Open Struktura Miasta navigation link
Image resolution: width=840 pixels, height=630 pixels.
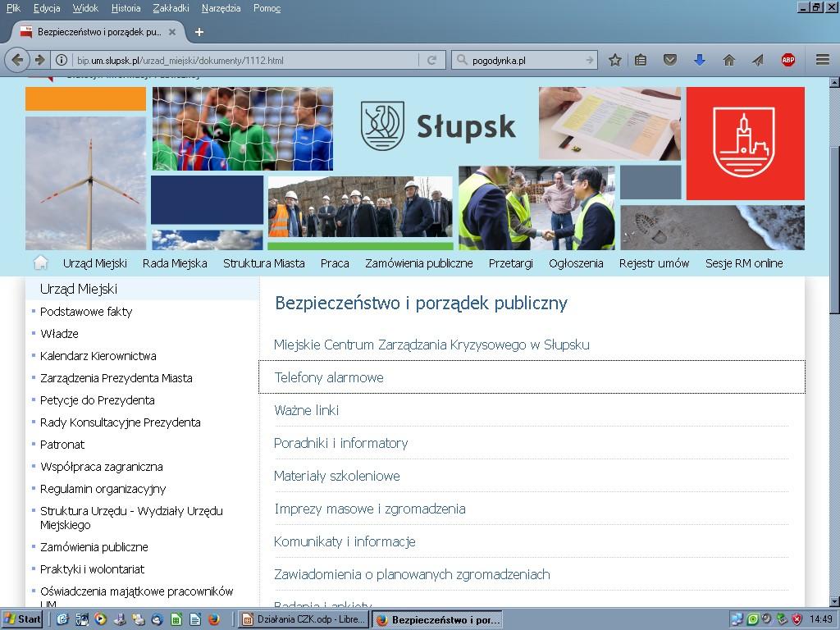[263, 263]
